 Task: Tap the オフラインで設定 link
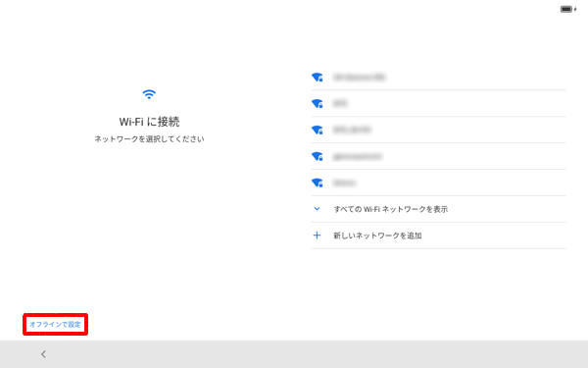point(55,324)
